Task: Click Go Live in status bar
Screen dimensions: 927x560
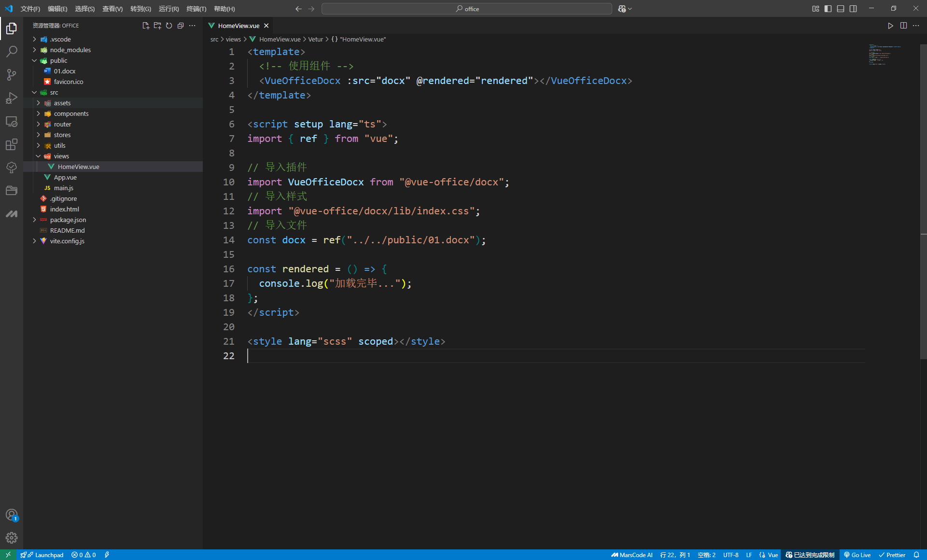Action: [x=857, y=555]
